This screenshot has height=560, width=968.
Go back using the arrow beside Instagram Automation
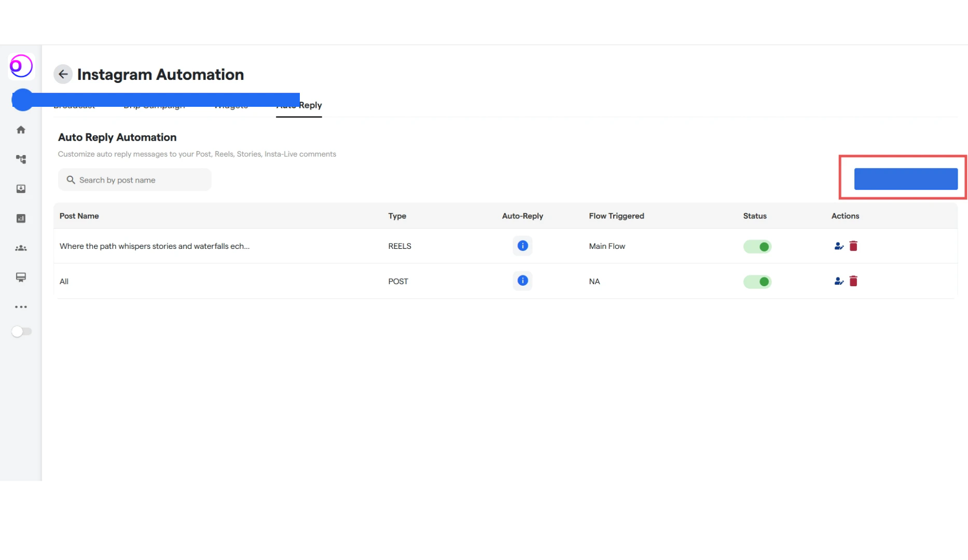[x=63, y=74]
